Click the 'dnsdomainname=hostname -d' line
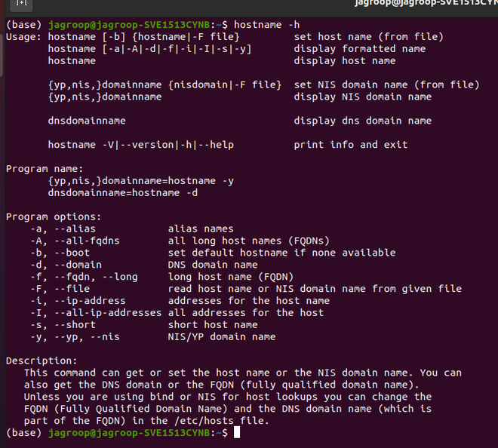Viewport: 498px width, 448px height. [x=122, y=193]
